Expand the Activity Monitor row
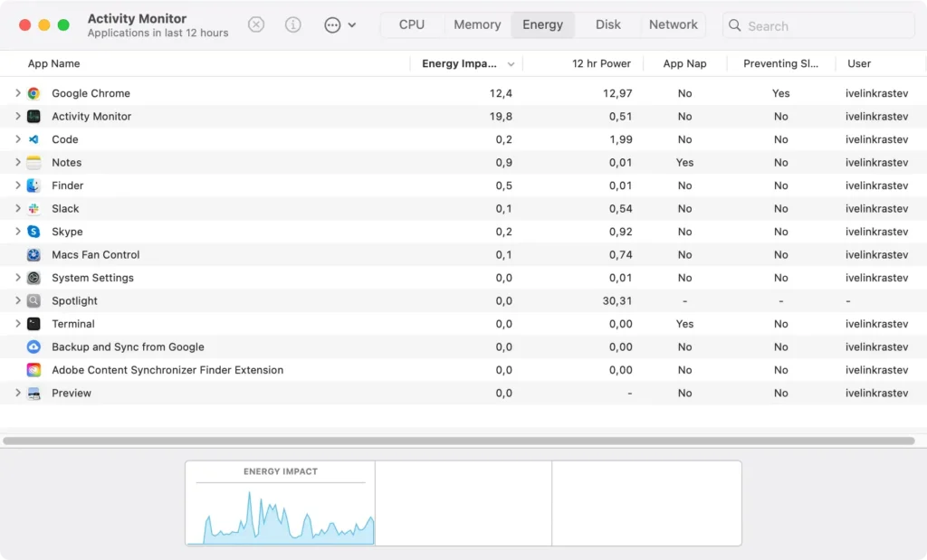Image resolution: width=927 pixels, height=560 pixels. click(x=18, y=116)
